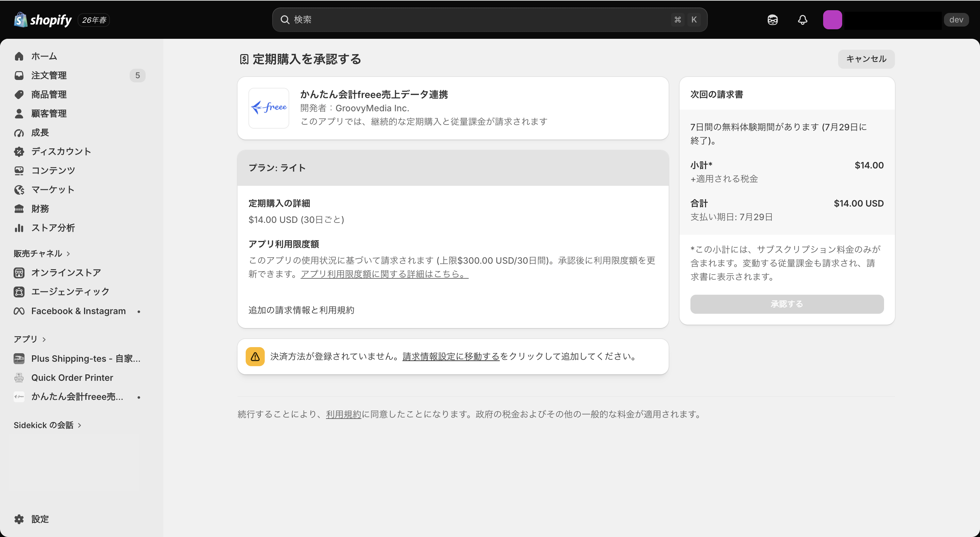Click the マーケット globe icon

[x=19, y=190]
